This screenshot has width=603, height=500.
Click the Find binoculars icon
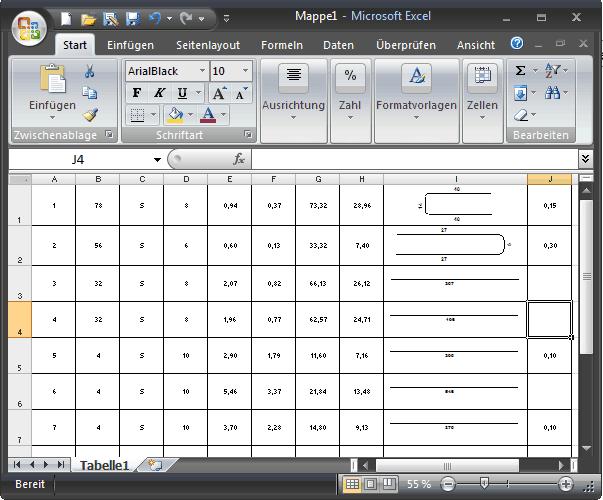pyautogui.click(x=553, y=93)
